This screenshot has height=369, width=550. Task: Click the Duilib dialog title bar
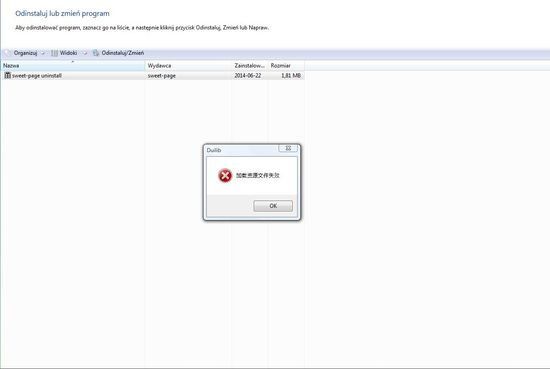[242, 150]
